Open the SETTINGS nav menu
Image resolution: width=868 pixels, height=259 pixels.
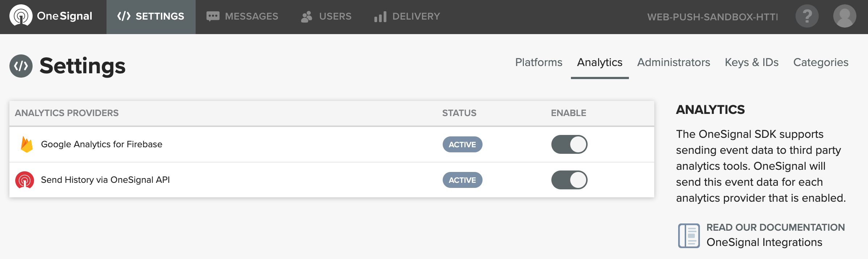(x=151, y=17)
